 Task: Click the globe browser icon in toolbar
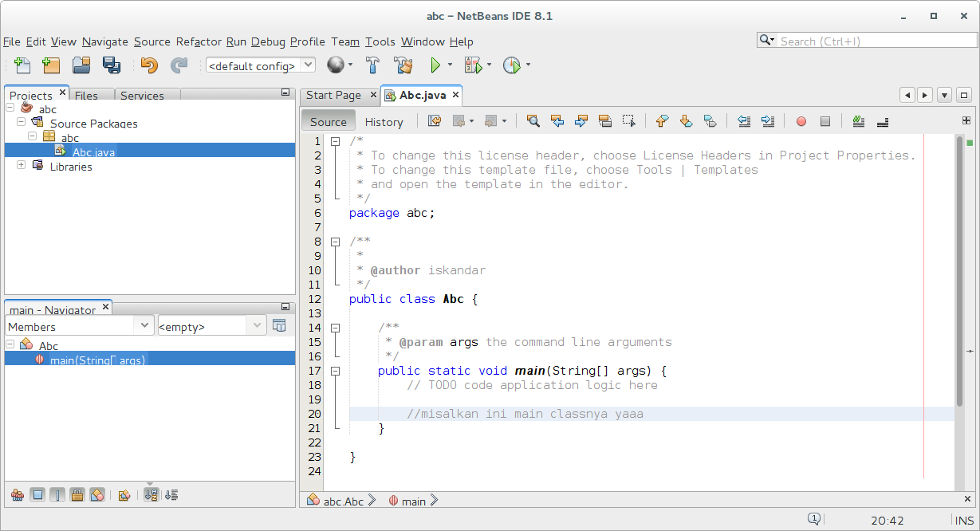(x=336, y=65)
